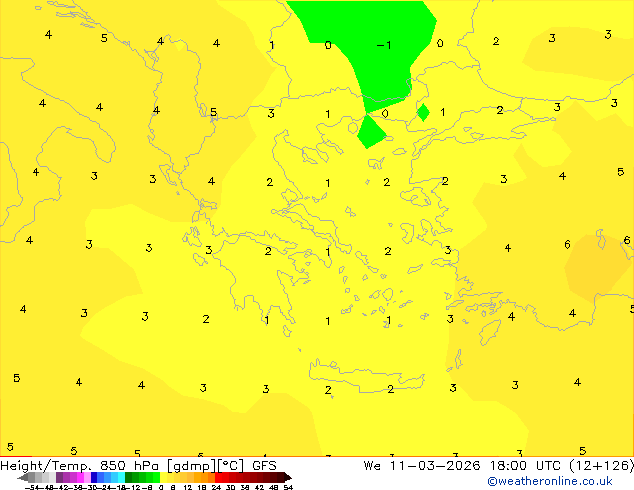
Task: Click the '54' label on legend scale
Action: (288, 487)
